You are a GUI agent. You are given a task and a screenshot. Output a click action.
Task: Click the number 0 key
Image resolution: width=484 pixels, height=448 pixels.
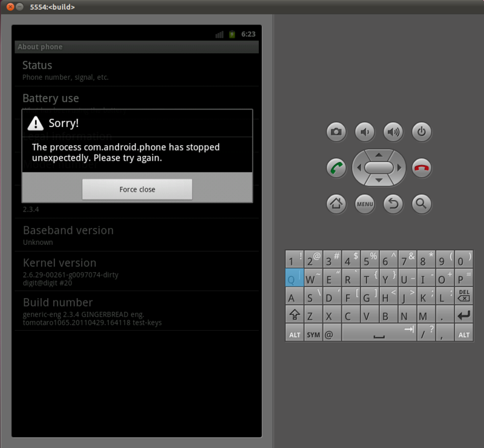coord(463,259)
